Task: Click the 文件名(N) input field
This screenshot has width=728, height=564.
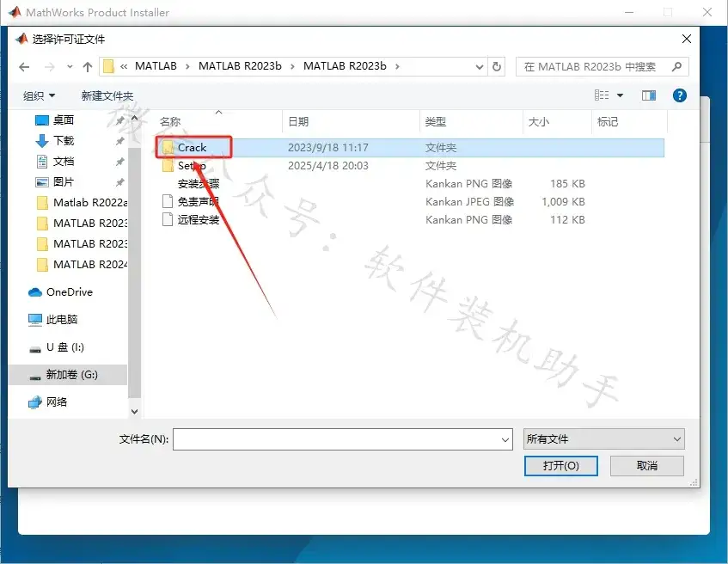Action: tap(343, 439)
